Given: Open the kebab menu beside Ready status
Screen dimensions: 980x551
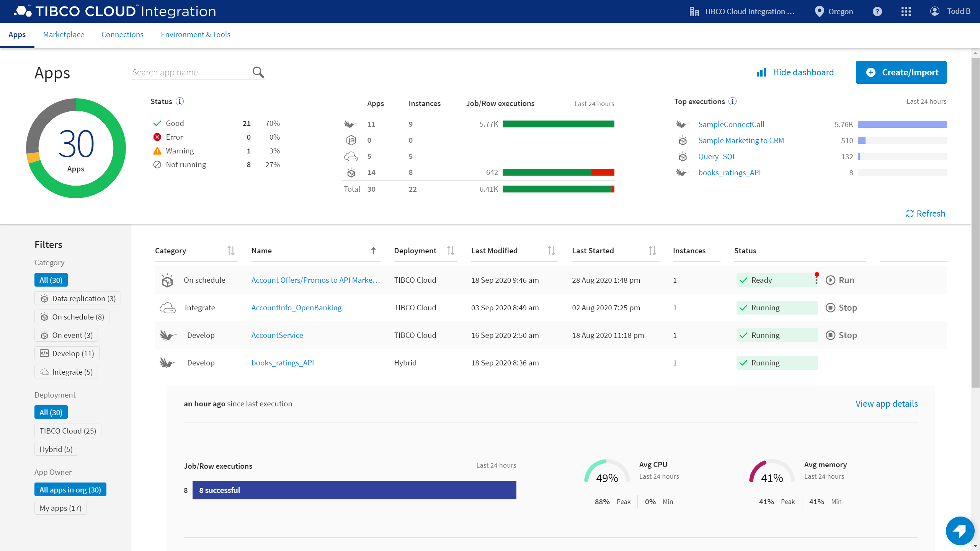Looking at the screenshot, I should pyautogui.click(x=817, y=280).
